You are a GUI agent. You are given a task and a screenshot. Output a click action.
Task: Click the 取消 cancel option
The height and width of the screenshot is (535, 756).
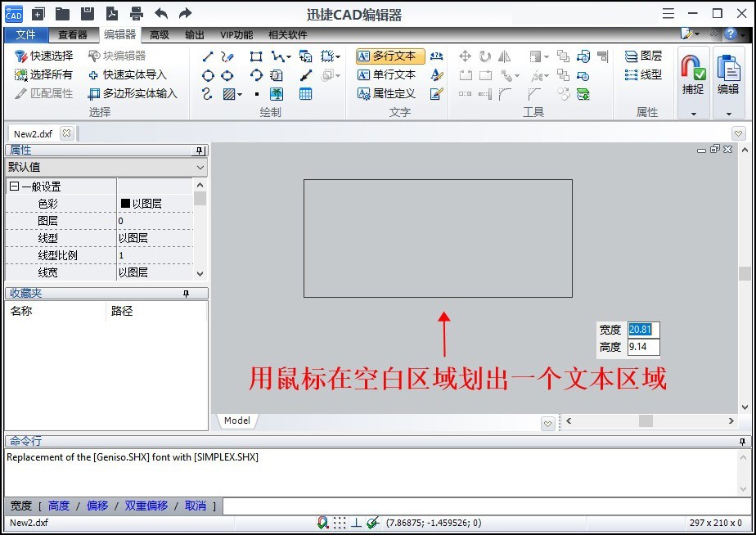pos(195,506)
